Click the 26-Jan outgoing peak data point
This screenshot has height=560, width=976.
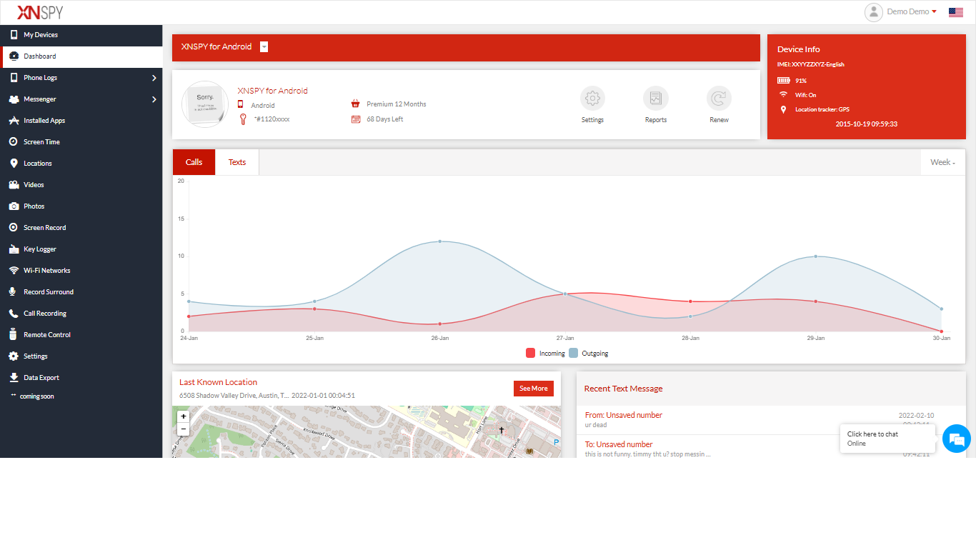click(x=440, y=241)
